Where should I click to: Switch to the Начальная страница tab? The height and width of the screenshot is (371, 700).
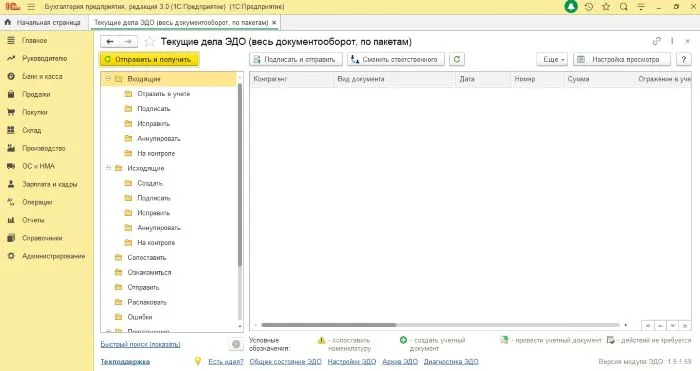pyautogui.click(x=43, y=22)
